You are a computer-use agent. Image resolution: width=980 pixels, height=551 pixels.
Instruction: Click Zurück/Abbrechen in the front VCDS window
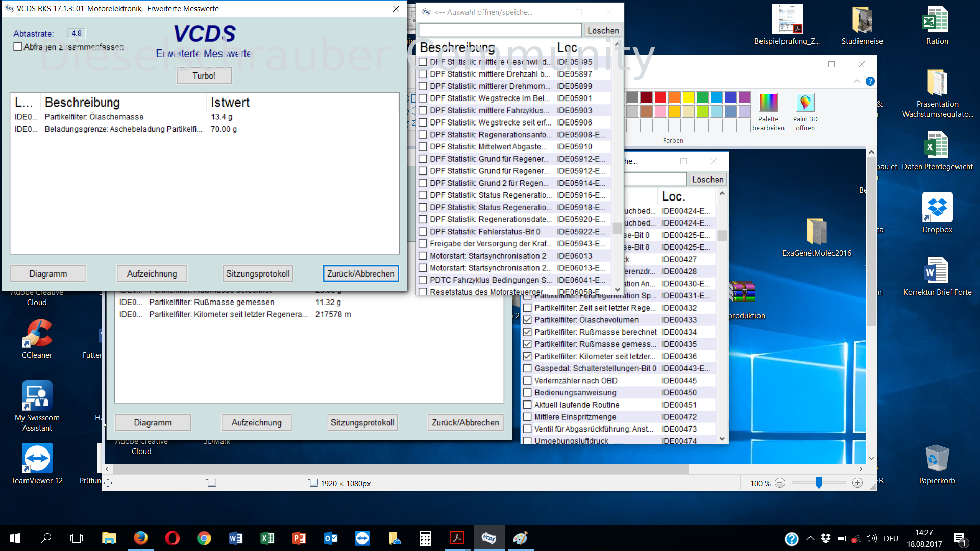pos(361,273)
